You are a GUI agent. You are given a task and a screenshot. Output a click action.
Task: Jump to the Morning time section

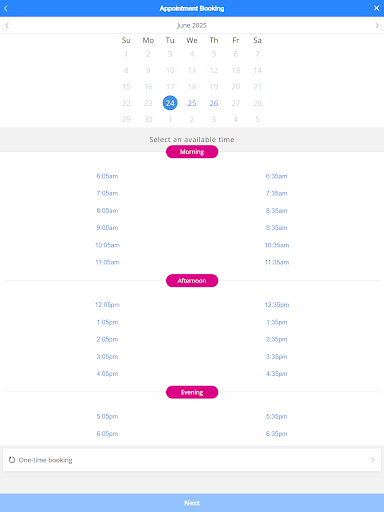pyautogui.click(x=192, y=152)
